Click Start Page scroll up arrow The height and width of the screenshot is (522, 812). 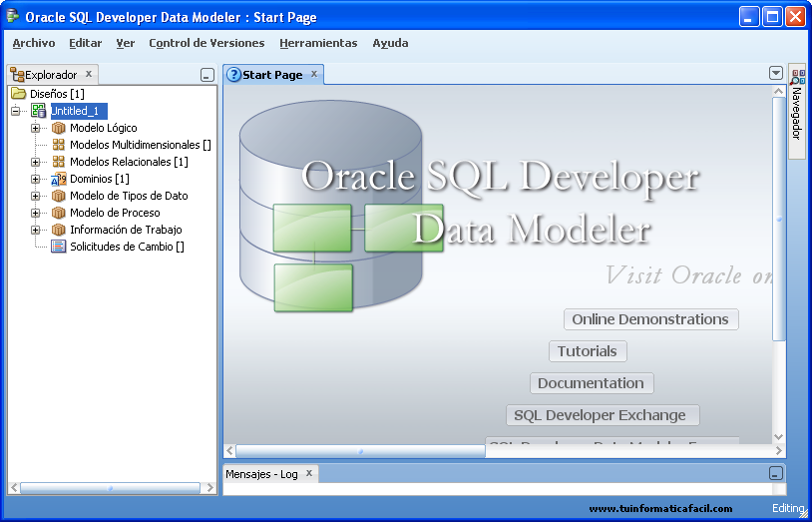779,91
